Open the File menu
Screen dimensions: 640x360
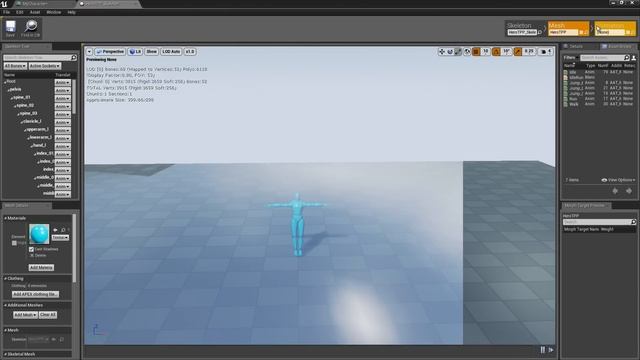7,12
